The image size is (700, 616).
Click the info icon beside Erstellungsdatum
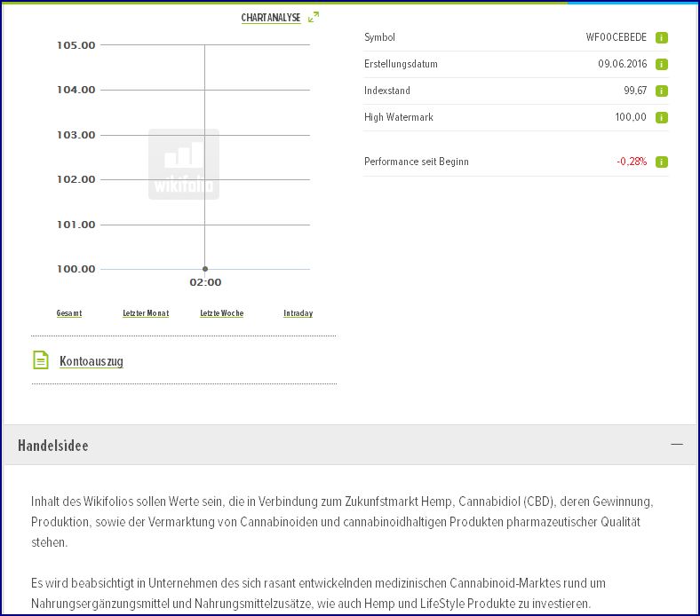click(662, 64)
